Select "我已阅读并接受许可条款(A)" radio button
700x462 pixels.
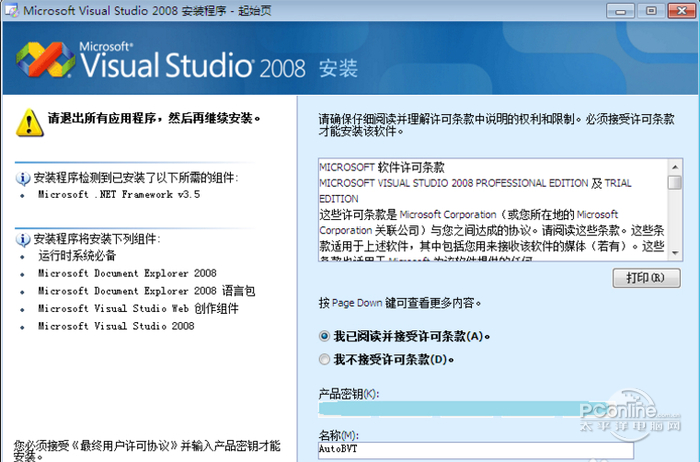click(325, 336)
